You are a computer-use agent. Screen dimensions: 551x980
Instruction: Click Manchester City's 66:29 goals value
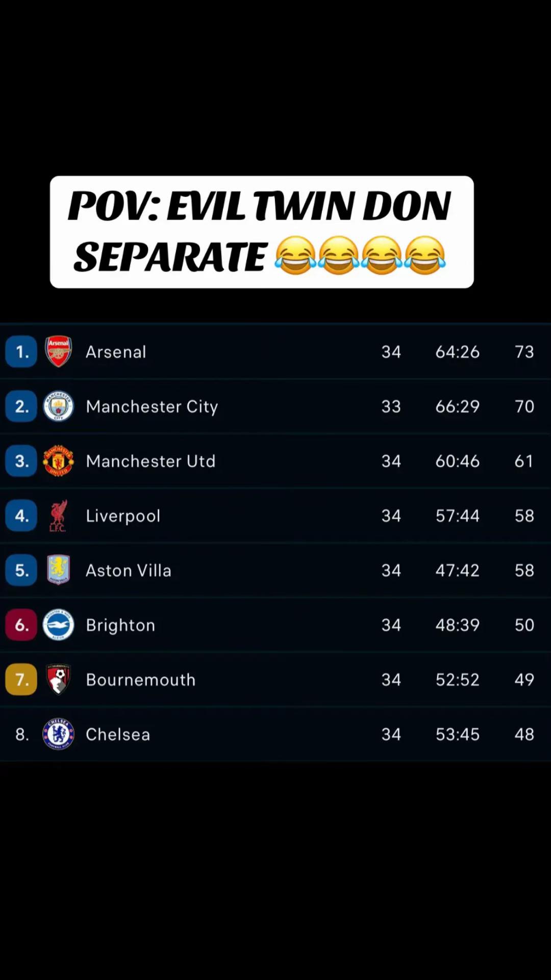tap(458, 406)
